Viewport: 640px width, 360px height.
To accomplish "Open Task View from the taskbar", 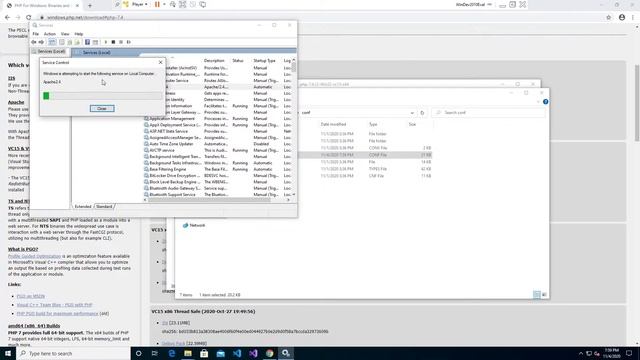I will [155, 353].
